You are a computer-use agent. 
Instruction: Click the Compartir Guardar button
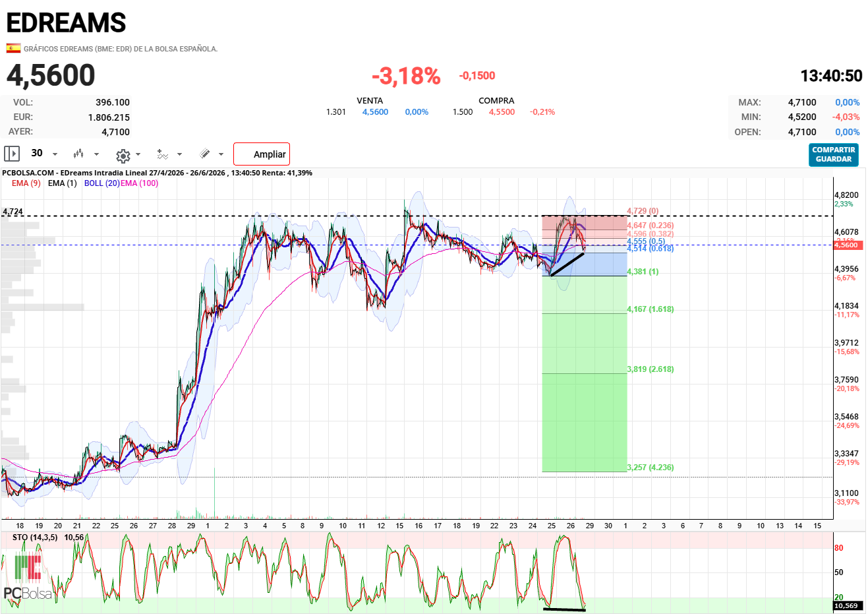click(x=834, y=155)
